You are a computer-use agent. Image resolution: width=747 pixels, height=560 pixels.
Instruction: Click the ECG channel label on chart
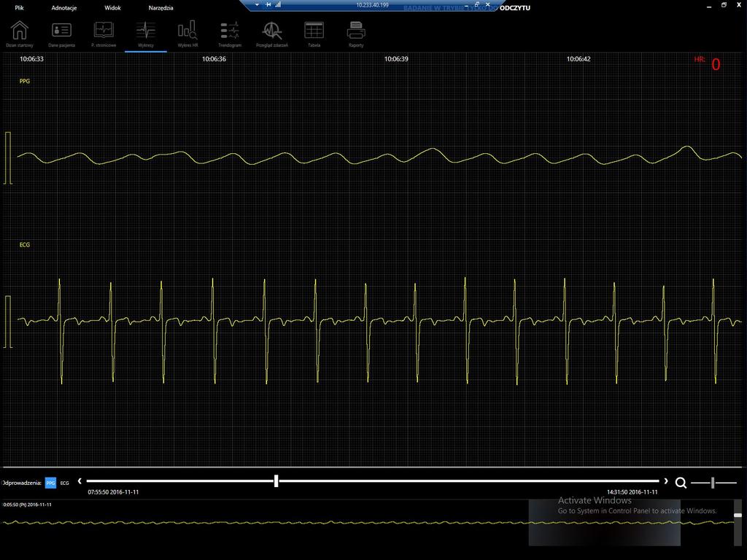(24, 245)
